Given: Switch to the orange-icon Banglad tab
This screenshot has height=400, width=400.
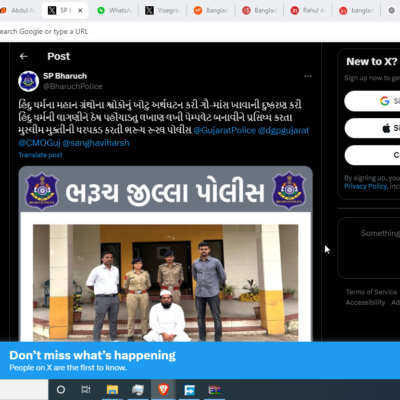Looking at the screenshot, I should pos(211,11).
